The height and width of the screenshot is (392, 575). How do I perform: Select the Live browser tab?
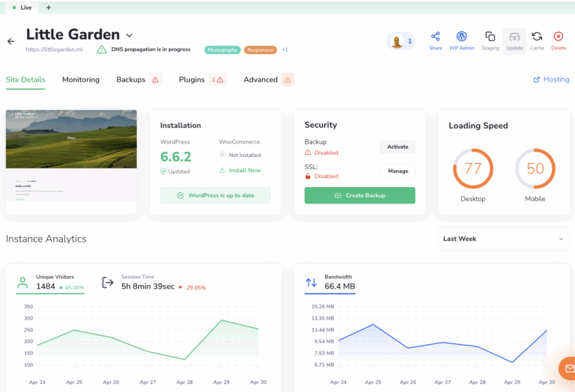(x=22, y=7)
